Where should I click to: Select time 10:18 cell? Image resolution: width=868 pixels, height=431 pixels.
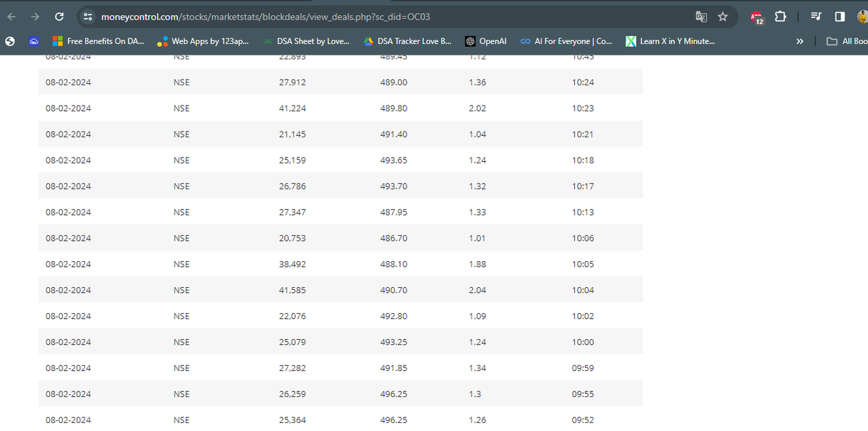pos(582,161)
